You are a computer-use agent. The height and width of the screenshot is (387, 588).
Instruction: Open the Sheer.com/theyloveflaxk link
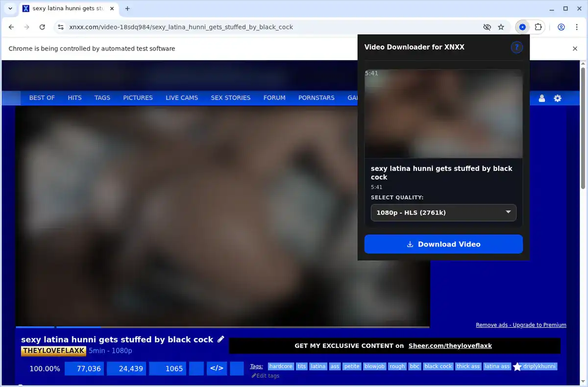pos(450,346)
